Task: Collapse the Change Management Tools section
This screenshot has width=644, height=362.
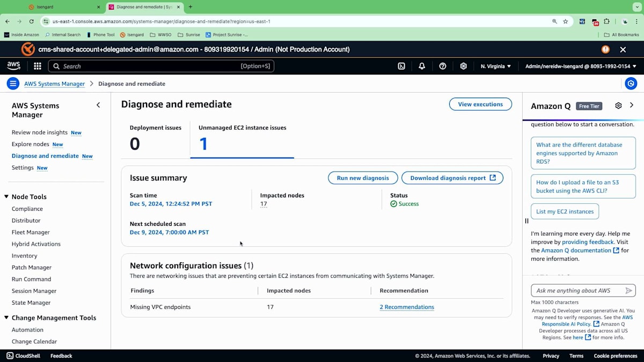Action: tap(7, 317)
